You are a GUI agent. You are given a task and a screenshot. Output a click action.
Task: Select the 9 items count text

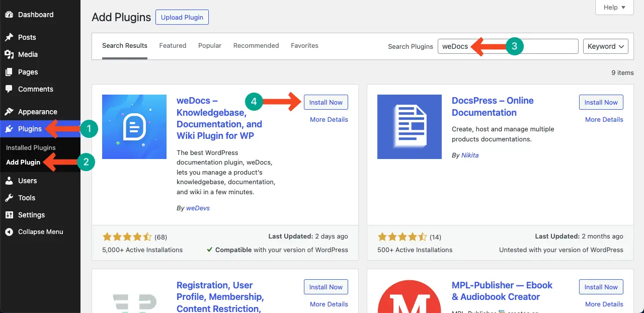pos(622,73)
